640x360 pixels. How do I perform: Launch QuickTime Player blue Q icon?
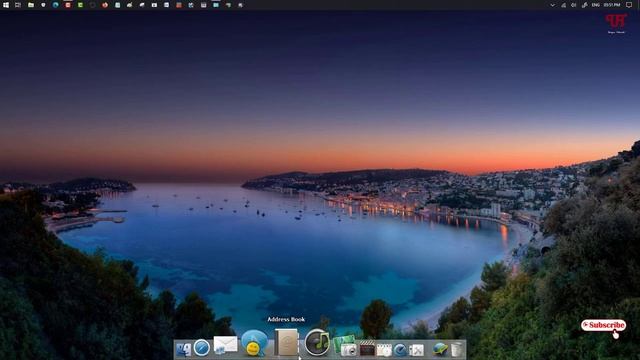[x=400, y=349]
